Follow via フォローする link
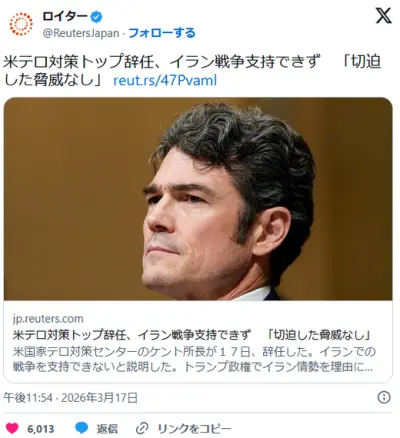The image size is (400, 438). point(162,33)
